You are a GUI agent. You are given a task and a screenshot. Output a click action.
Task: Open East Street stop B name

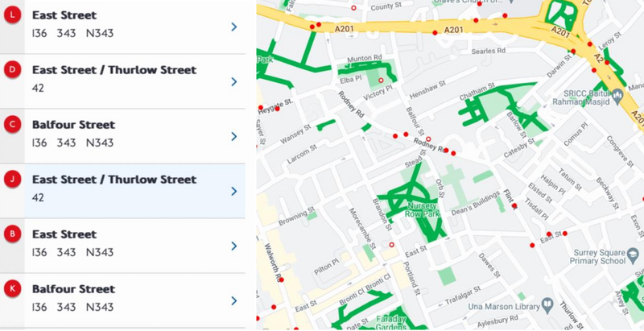[64, 234]
